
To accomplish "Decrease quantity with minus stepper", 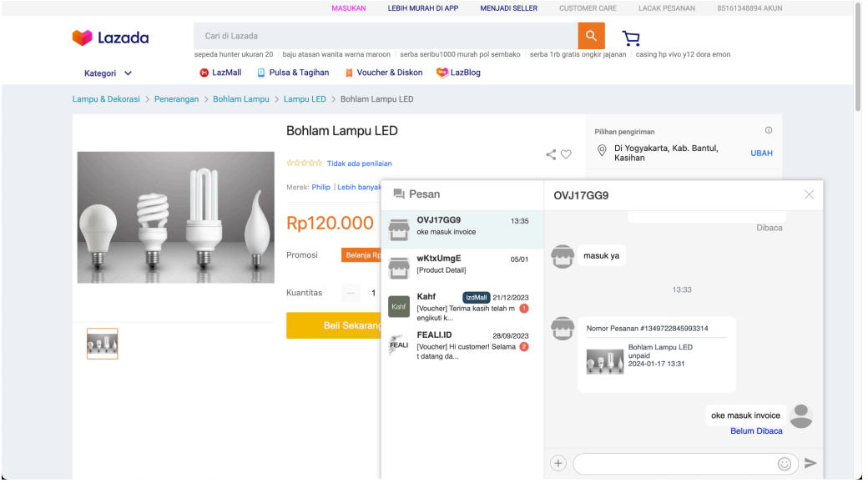I will (351, 293).
